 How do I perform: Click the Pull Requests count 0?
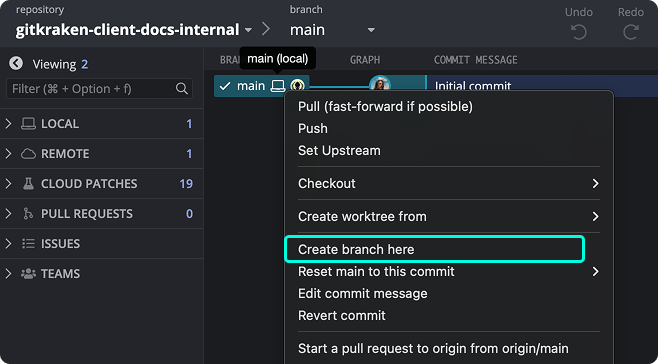point(189,214)
